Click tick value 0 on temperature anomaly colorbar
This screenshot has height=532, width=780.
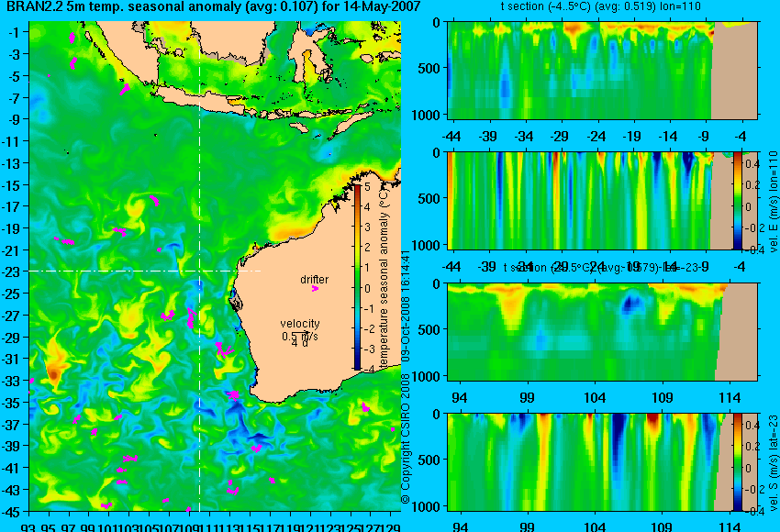coord(367,288)
